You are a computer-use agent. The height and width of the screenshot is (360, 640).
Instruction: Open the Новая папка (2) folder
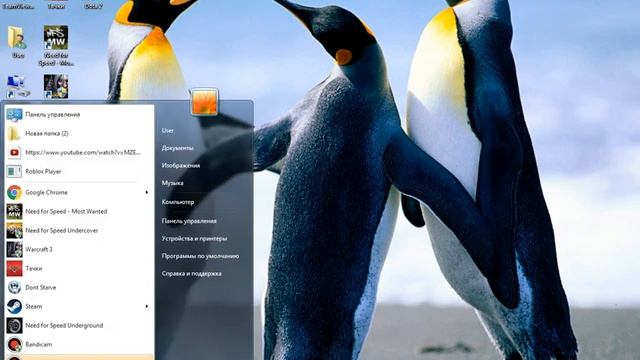(79, 133)
